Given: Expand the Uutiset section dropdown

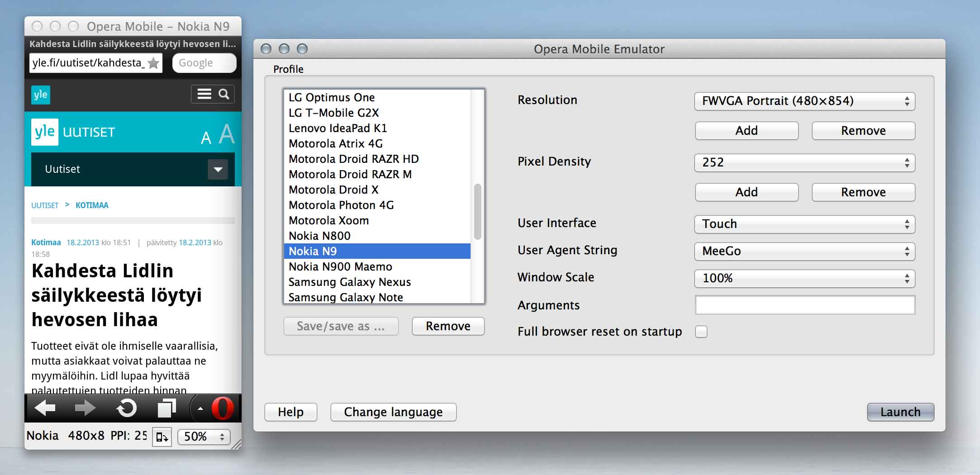Looking at the screenshot, I should (x=218, y=170).
